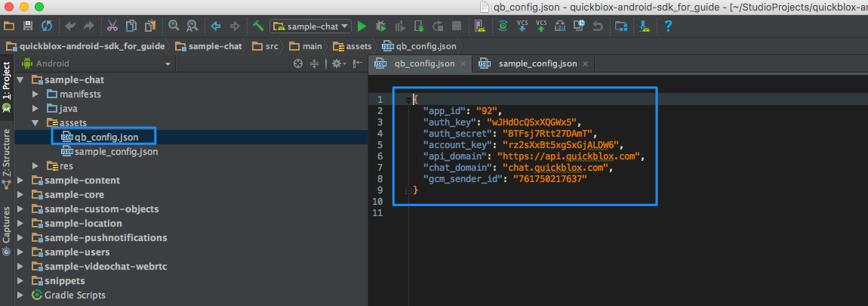The width and height of the screenshot is (868, 306).
Task: Select sample_config.json in the project tree
Action: [x=109, y=151]
